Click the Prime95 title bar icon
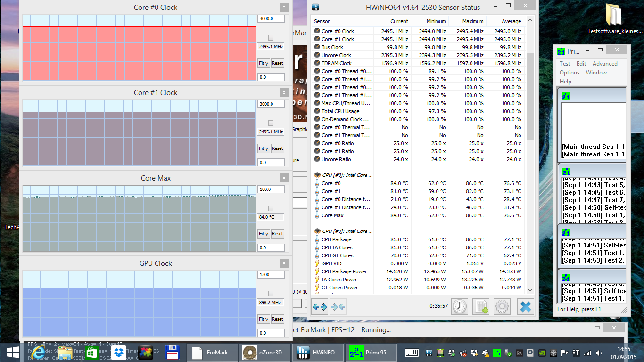The height and width of the screenshot is (362, 644). coord(561,51)
